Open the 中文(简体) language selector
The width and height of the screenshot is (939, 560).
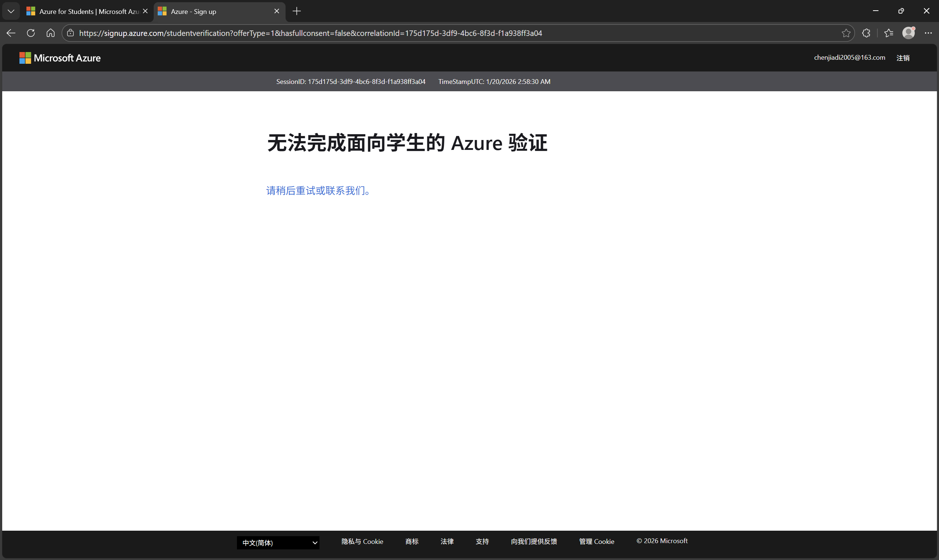point(278,543)
